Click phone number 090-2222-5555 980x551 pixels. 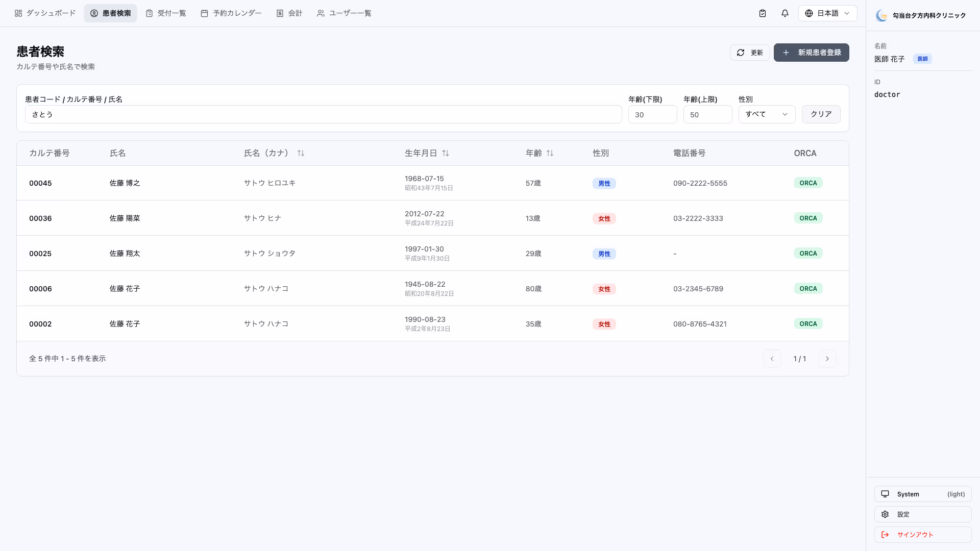pyautogui.click(x=700, y=183)
